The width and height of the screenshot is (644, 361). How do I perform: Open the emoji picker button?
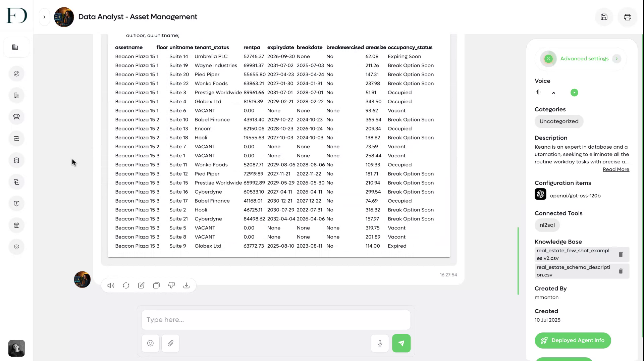pos(150,344)
